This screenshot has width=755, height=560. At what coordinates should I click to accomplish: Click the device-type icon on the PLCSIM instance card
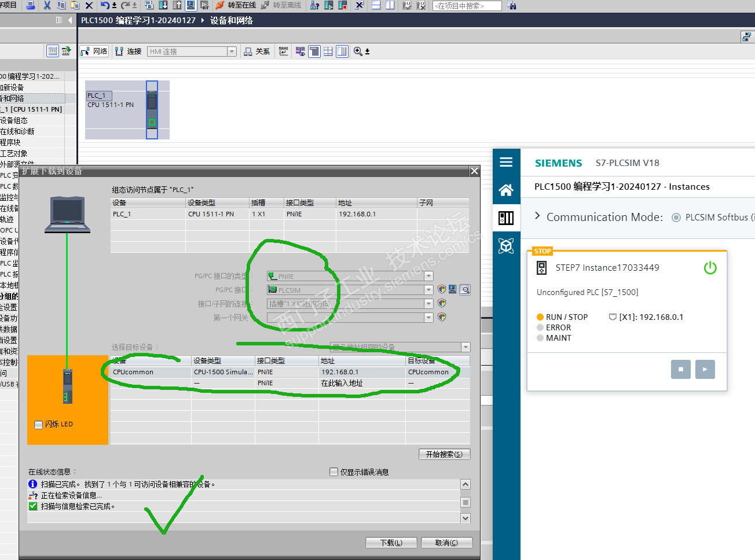pos(542,268)
